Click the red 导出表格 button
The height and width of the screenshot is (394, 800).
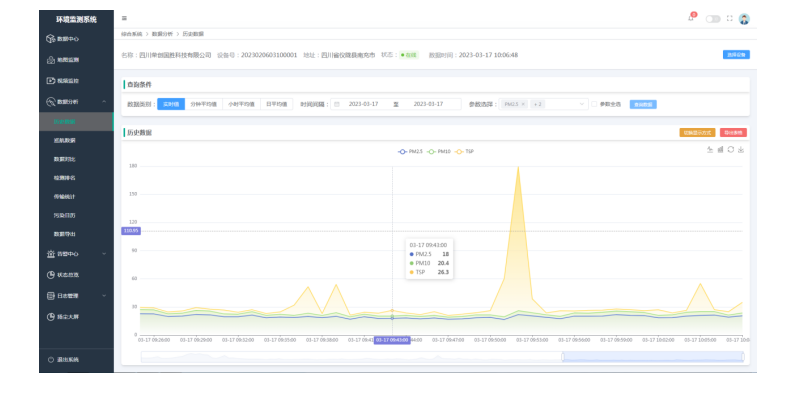(x=733, y=133)
